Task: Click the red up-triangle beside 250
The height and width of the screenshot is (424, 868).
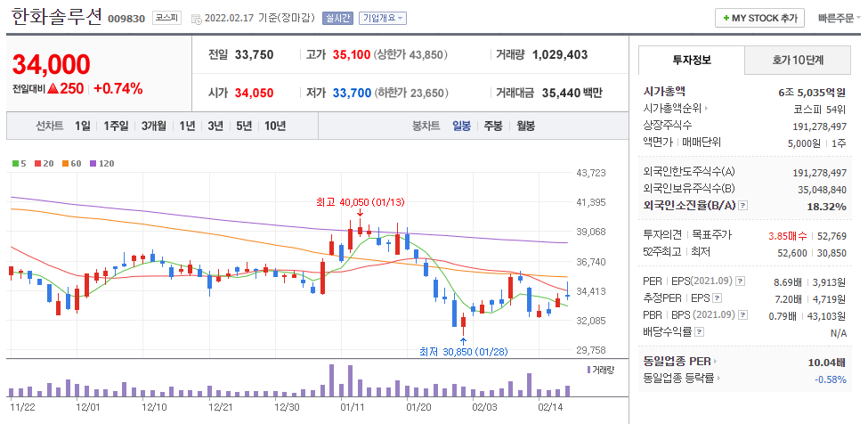Action: click(x=53, y=88)
